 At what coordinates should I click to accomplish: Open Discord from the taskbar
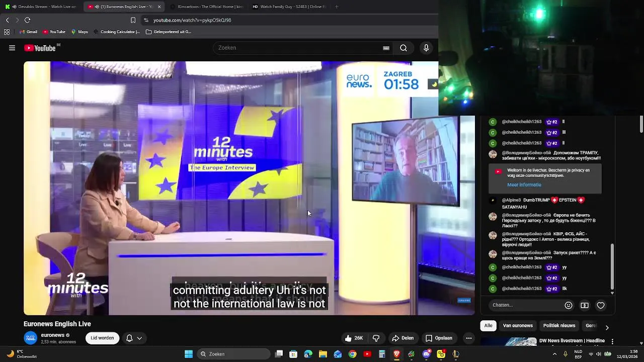pos(426,354)
